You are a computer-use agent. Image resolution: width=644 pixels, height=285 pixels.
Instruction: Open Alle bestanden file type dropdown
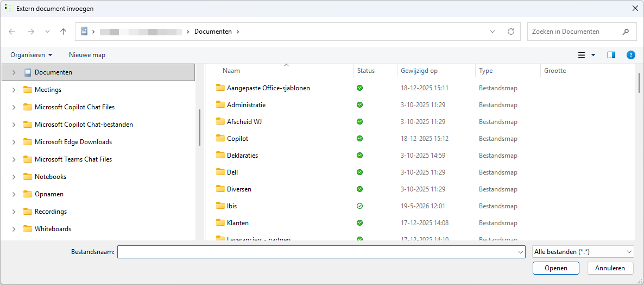pos(583,252)
